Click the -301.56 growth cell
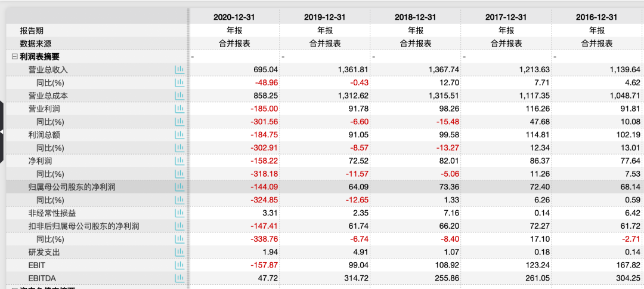644x289 pixels. point(265,122)
